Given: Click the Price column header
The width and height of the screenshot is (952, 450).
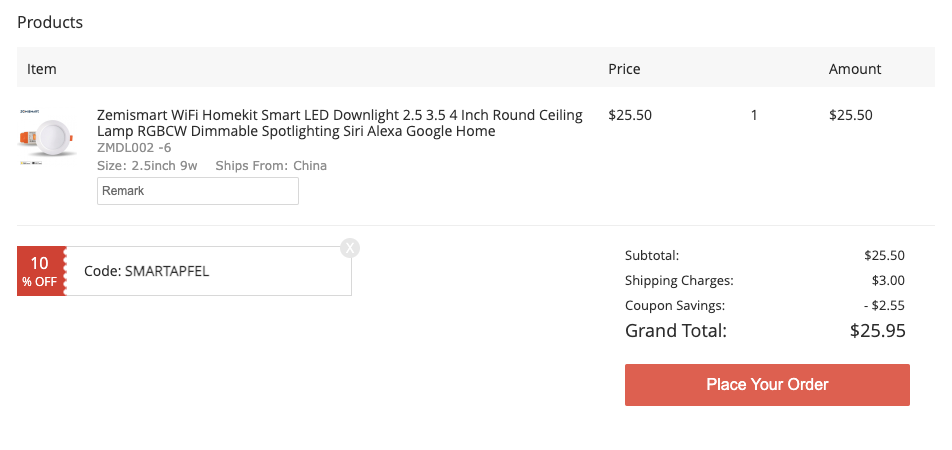Looking at the screenshot, I should 624,69.
